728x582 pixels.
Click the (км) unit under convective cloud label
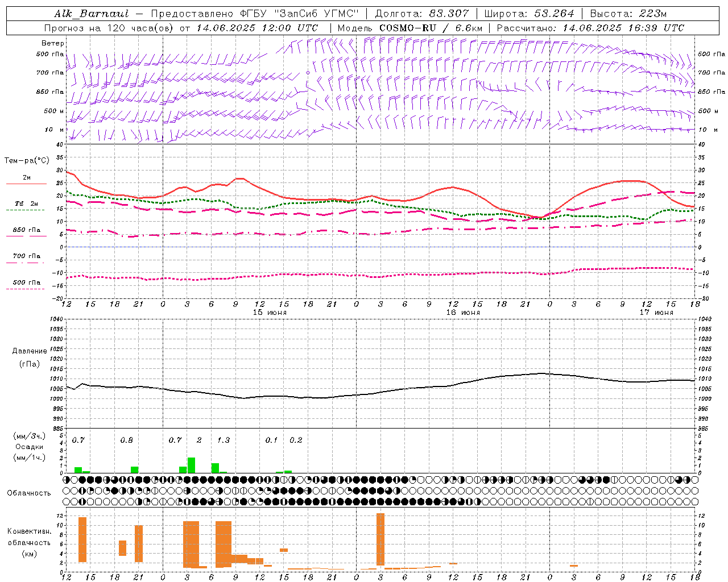coord(29,554)
